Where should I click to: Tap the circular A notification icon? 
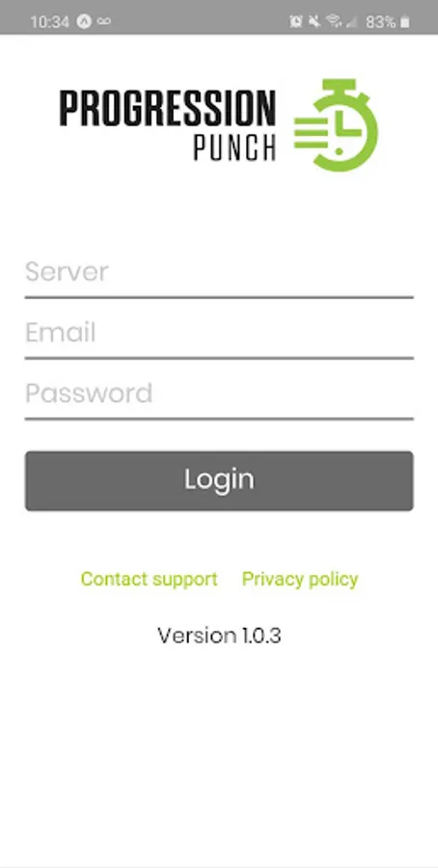point(84,21)
